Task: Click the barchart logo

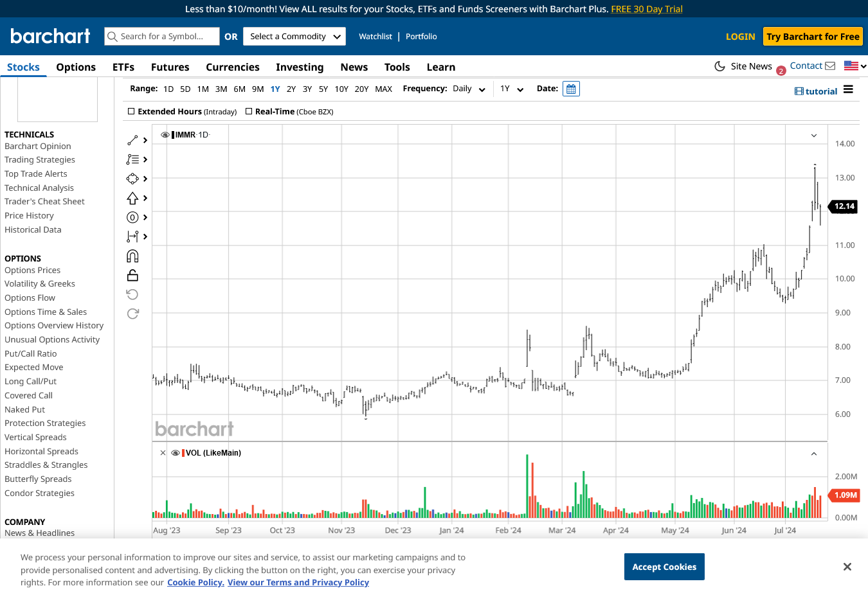Action: [50, 36]
